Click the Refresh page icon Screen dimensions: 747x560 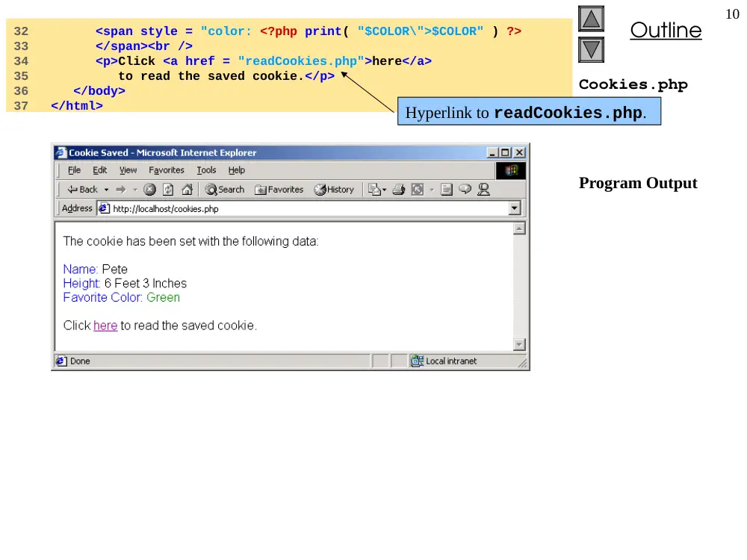pyautogui.click(x=168, y=190)
